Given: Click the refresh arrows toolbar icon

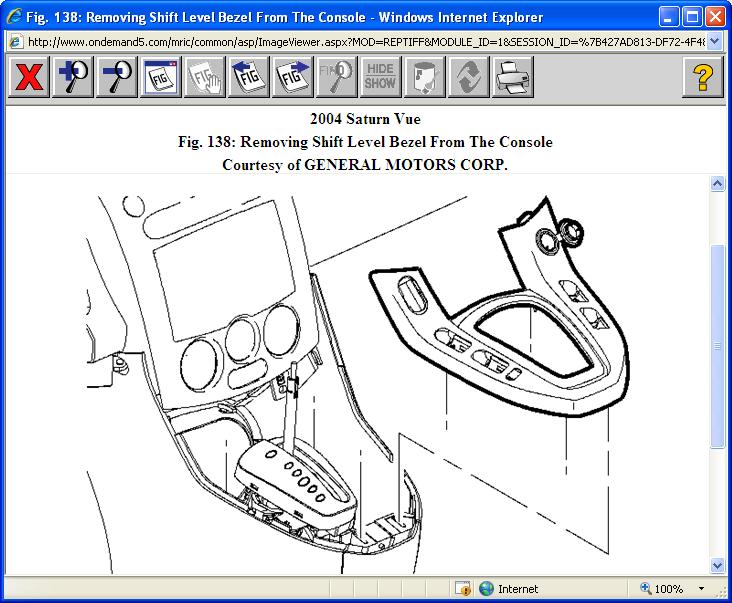Looking at the screenshot, I should pyautogui.click(x=469, y=77).
